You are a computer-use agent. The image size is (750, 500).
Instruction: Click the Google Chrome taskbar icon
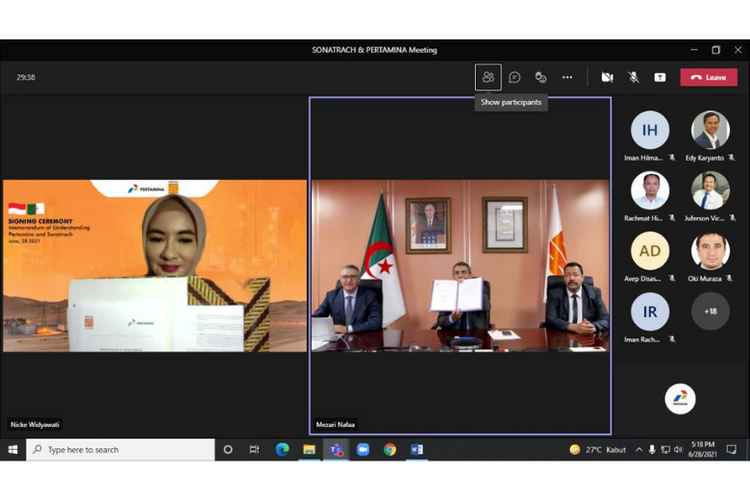[390, 450]
